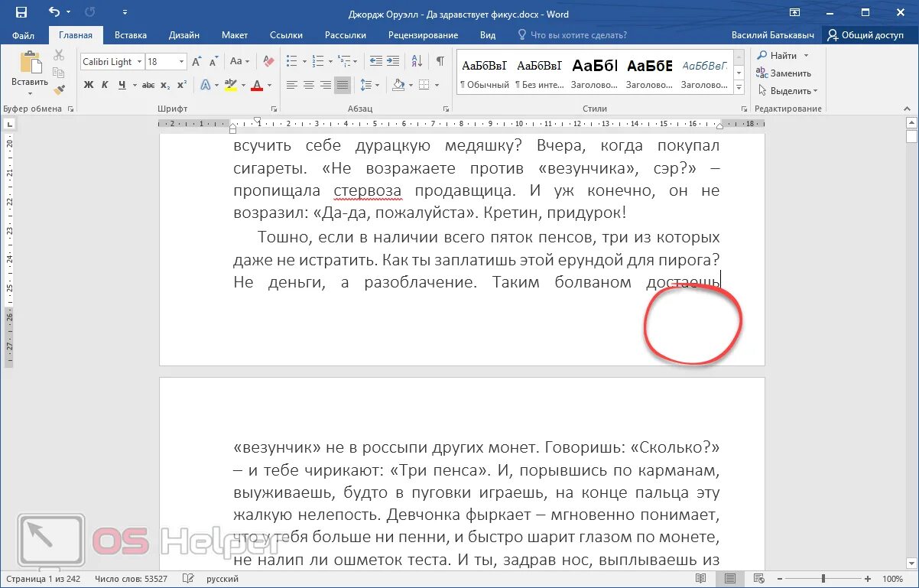Open the Change Case (Aa) dropdown

(240, 62)
